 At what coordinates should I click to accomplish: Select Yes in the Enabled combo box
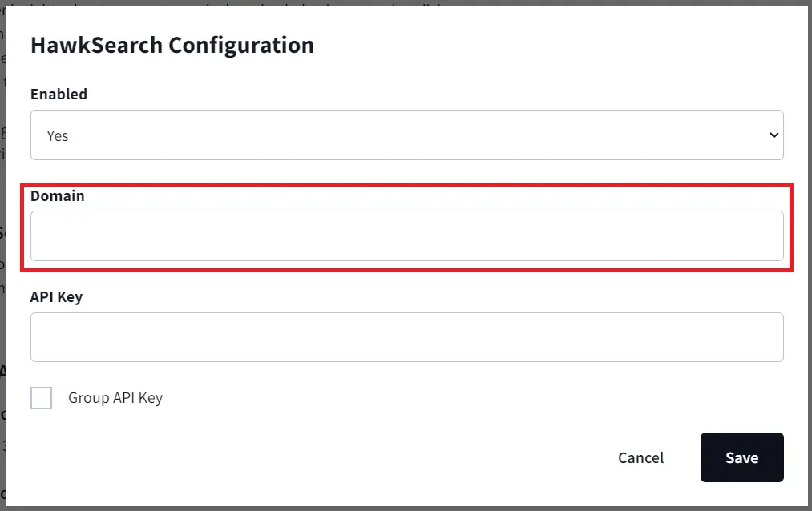pyautogui.click(x=406, y=135)
